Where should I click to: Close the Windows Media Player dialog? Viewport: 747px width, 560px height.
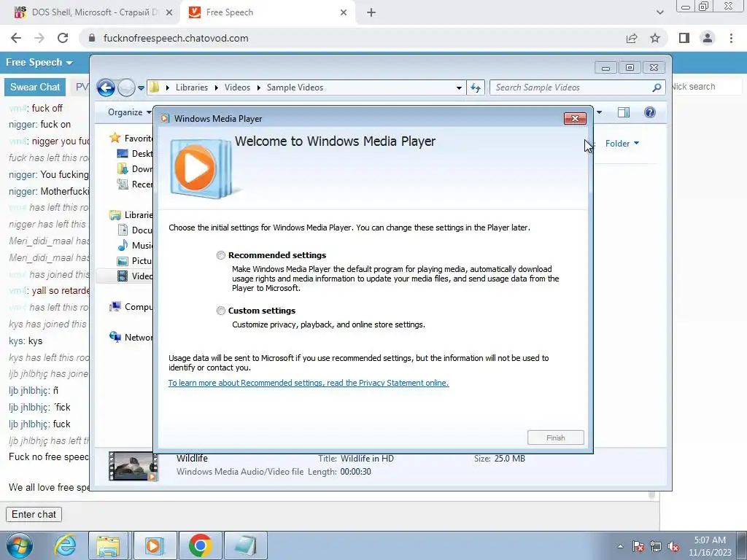575,119
